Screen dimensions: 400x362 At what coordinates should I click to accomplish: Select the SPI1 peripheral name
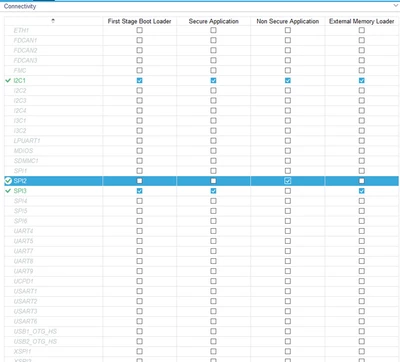(x=20, y=171)
